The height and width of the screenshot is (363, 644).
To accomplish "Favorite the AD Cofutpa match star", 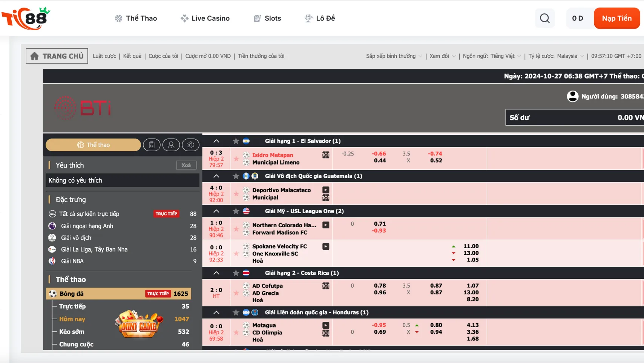I will (236, 293).
